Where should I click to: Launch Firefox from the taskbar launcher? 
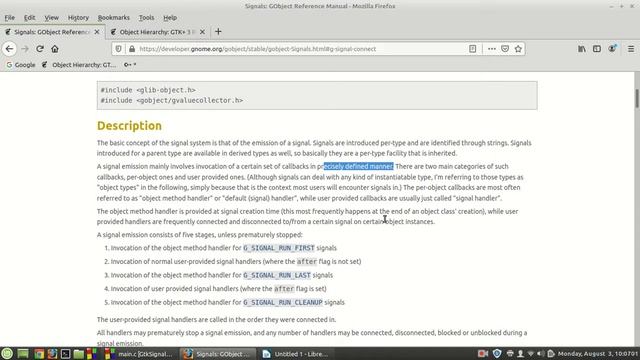[52, 353]
